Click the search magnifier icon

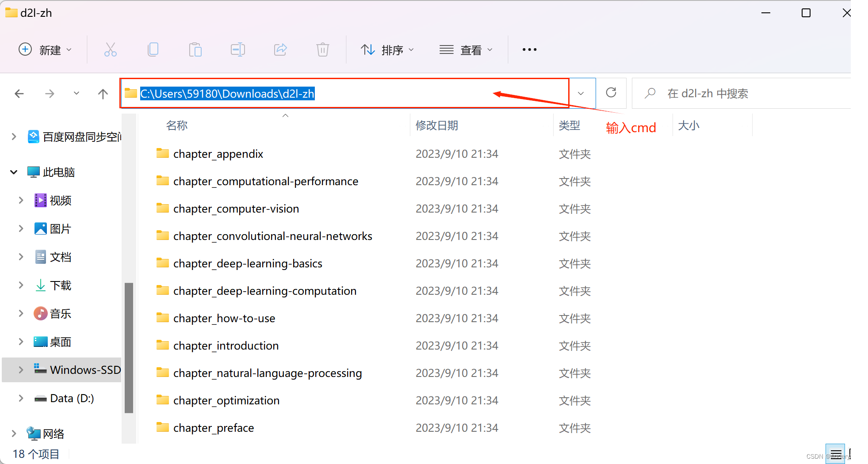tap(650, 93)
